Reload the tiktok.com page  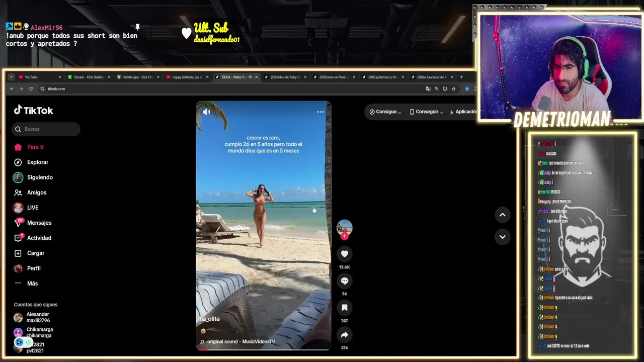pos(31,88)
